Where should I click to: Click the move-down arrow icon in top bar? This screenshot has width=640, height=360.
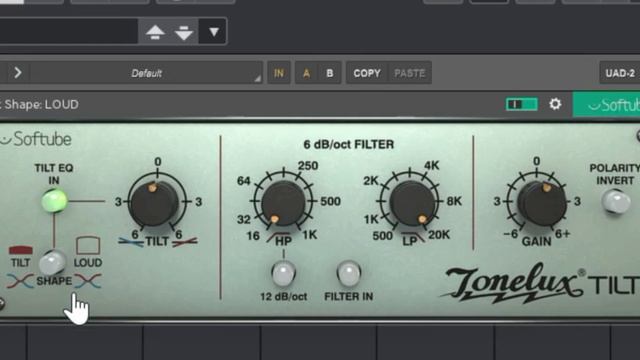(184, 33)
